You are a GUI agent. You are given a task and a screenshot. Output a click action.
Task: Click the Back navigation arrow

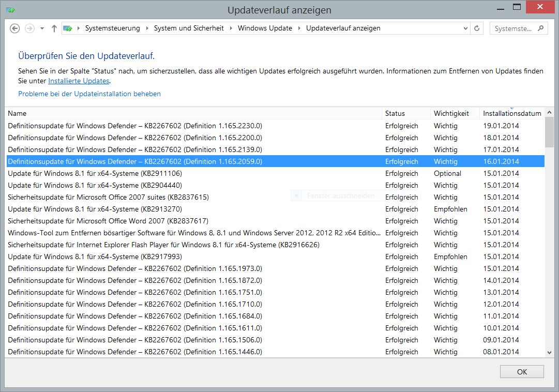click(14, 28)
